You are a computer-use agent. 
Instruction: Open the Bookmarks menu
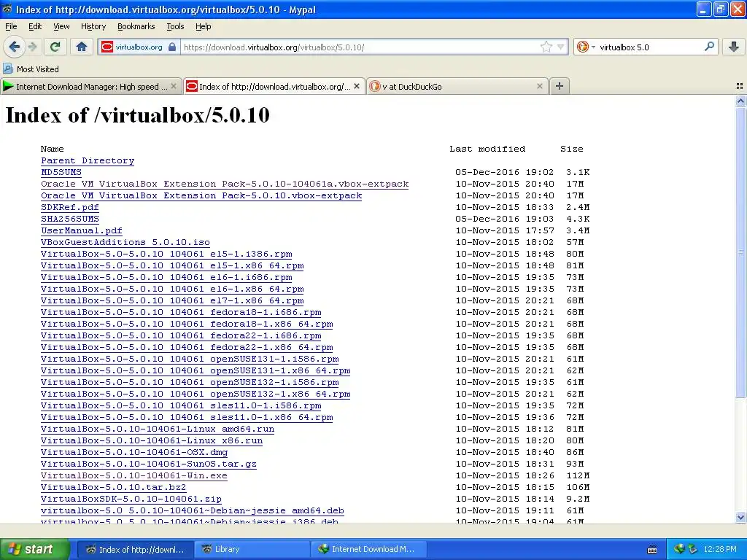coord(136,26)
